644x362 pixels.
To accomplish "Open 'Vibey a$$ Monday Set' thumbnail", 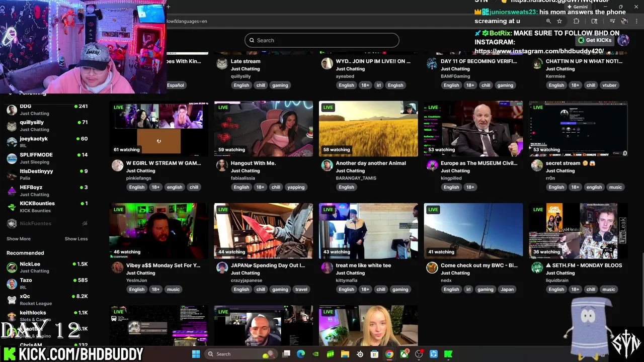I will click(x=158, y=231).
